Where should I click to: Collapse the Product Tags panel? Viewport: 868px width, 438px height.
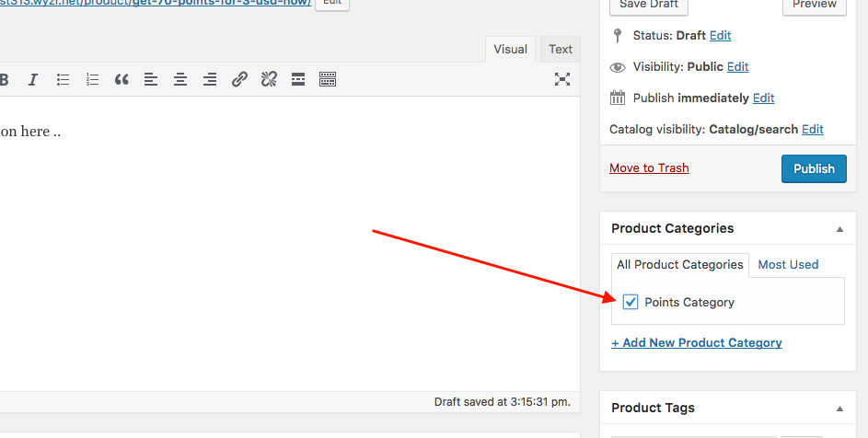tap(839, 409)
